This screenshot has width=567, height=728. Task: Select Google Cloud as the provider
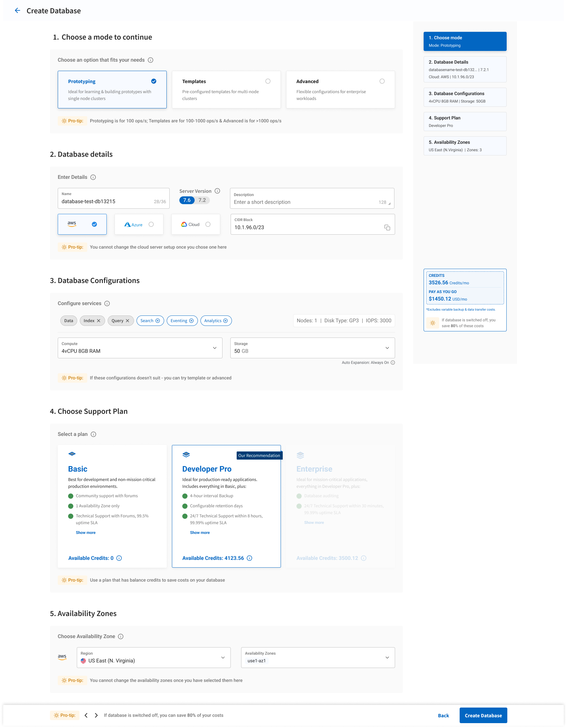pyautogui.click(x=208, y=224)
